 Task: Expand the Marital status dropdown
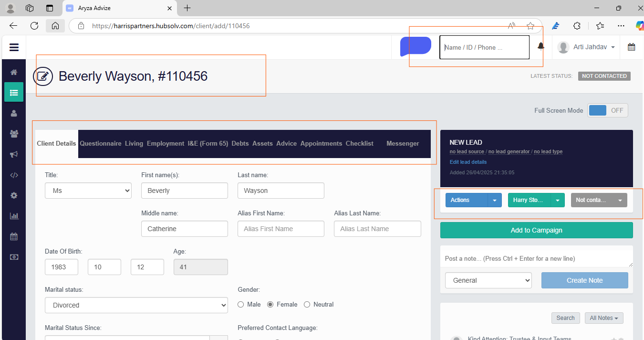pos(136,305)
